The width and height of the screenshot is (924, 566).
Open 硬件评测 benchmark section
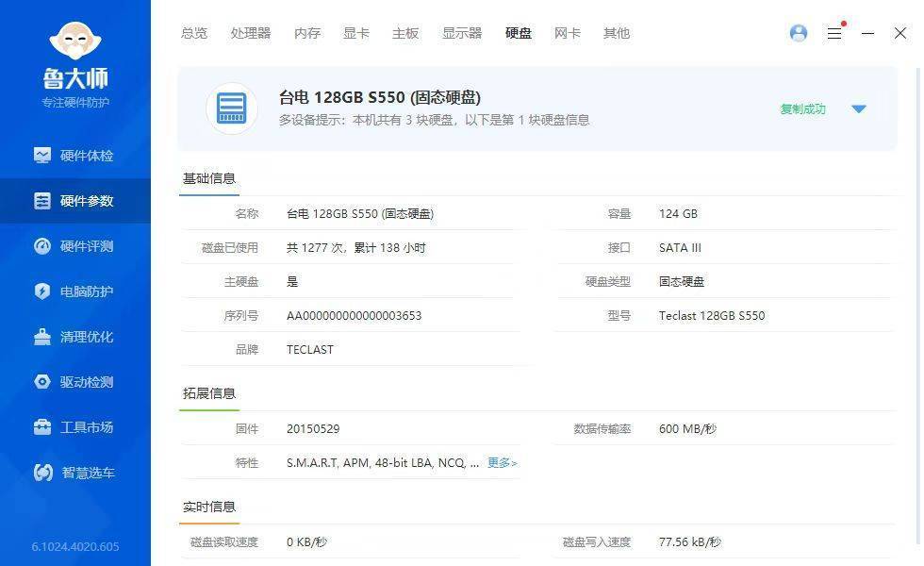(x=74, y=246)
